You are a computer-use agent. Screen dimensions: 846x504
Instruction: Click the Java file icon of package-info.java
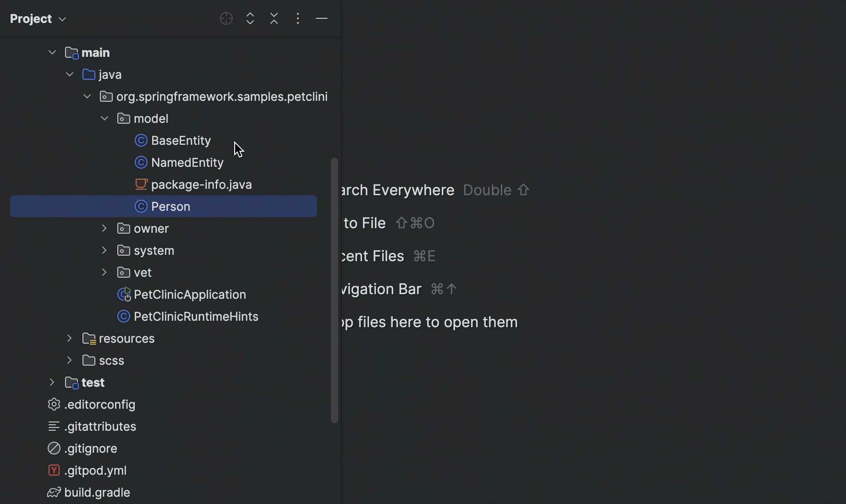click(x=142, y=184)
